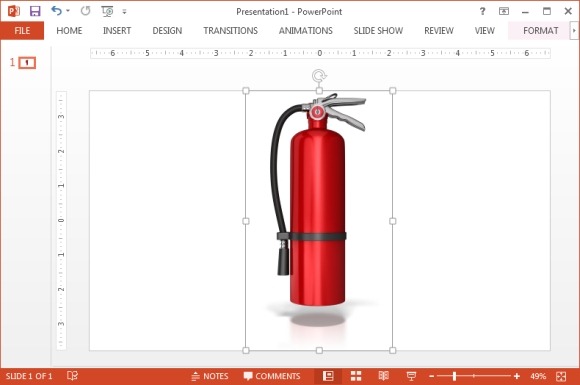
Task: Switch to Reading View icon
Action: 384,376
